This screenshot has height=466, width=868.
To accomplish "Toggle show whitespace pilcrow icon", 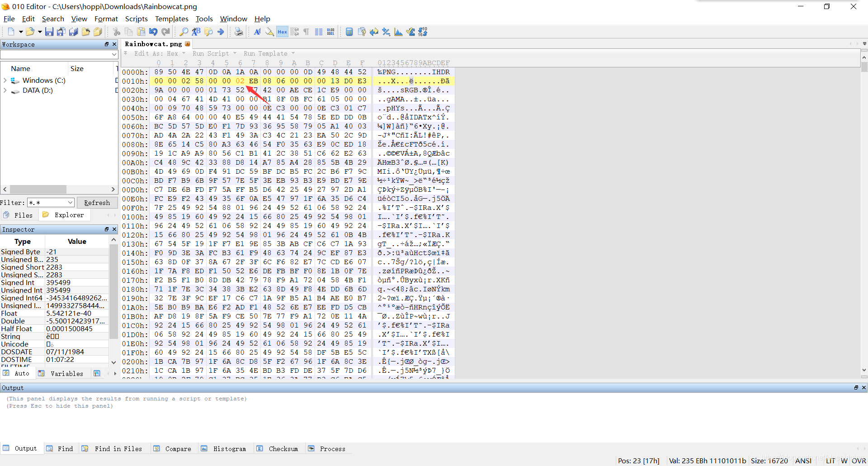I will [x=306, y=32].
